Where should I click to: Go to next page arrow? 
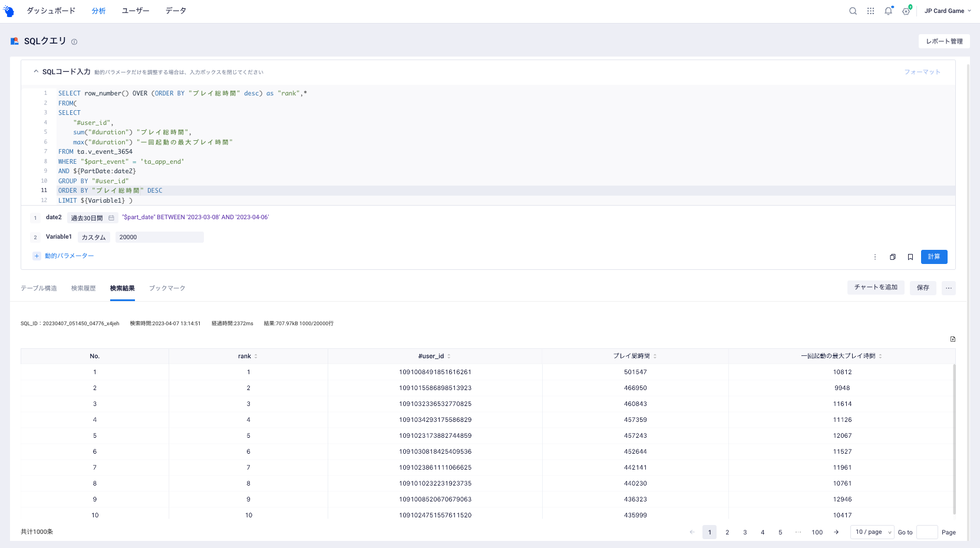click(x=836, y=532)
